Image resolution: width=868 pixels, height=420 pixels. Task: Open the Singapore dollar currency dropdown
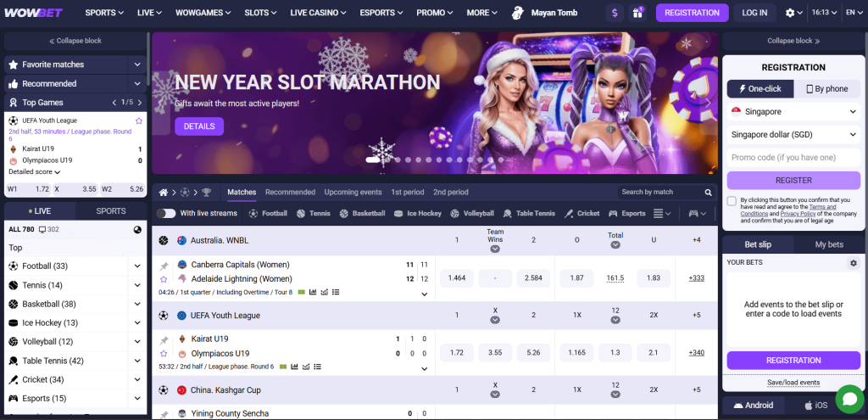point(793,134)
